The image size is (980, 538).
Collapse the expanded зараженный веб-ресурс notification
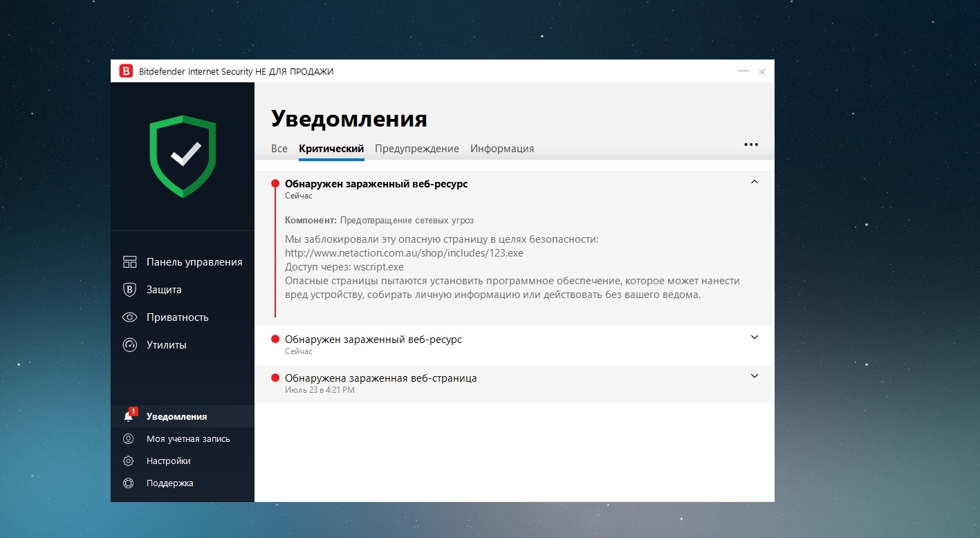pos(755,182)
